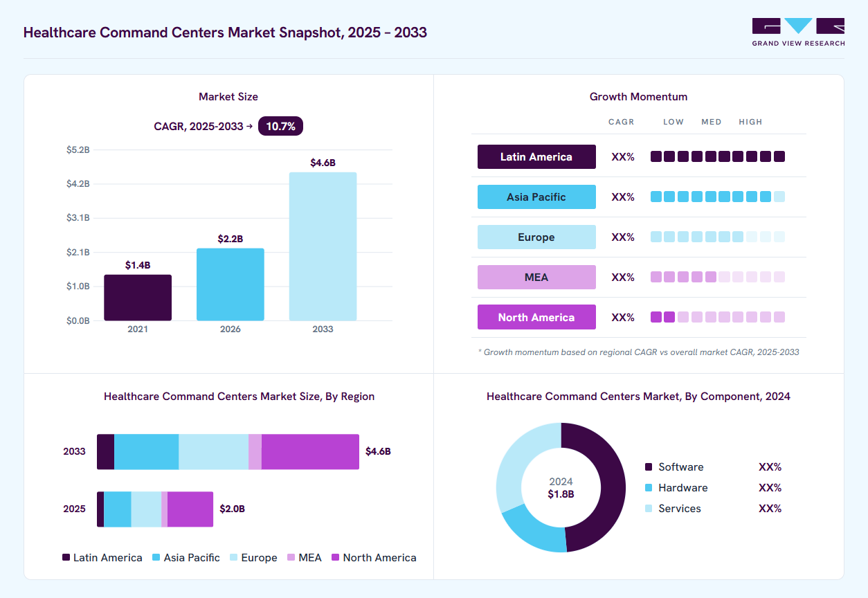Click the 2021 market size bar

click(138, 298)
